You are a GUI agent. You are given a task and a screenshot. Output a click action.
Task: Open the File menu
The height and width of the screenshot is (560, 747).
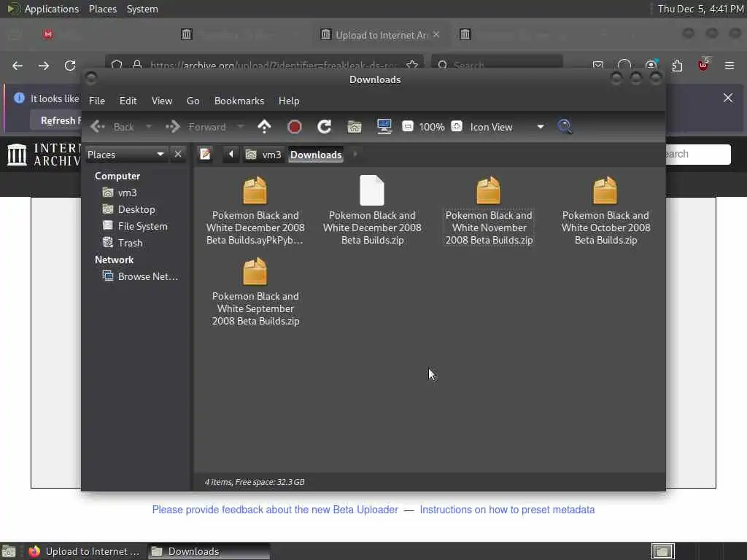97,101
